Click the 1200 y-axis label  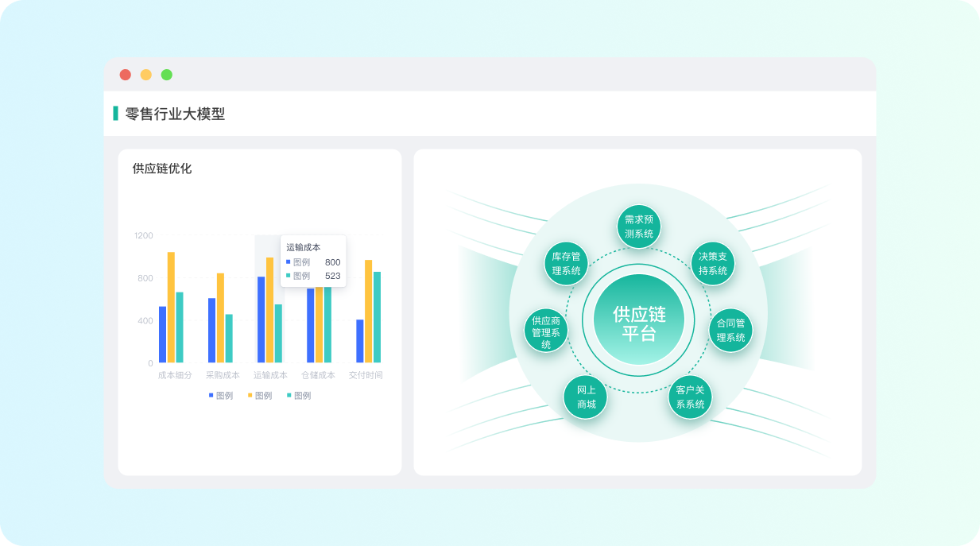coord(144,235)
